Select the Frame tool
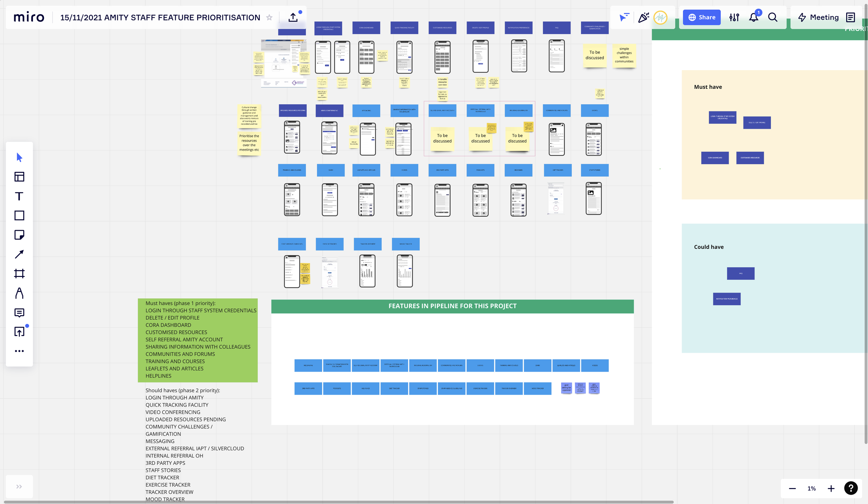868x504 pixels. (x=19, y=274)
